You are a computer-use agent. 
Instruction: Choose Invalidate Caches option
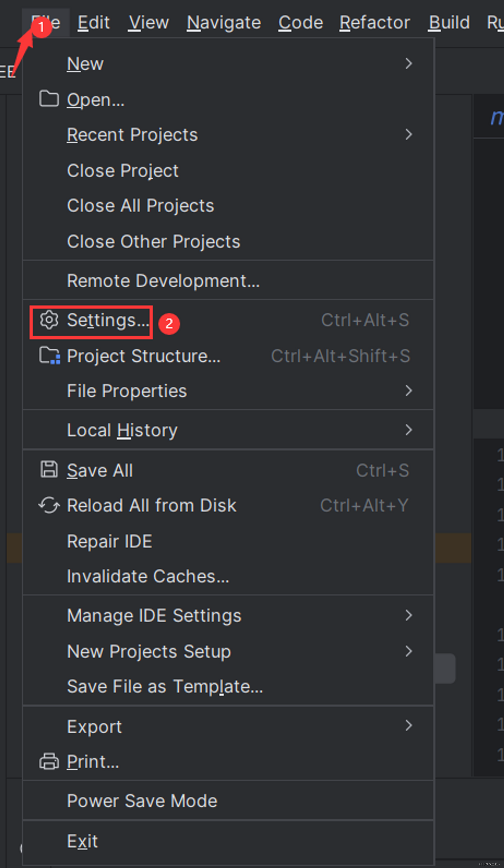(148, 576)
